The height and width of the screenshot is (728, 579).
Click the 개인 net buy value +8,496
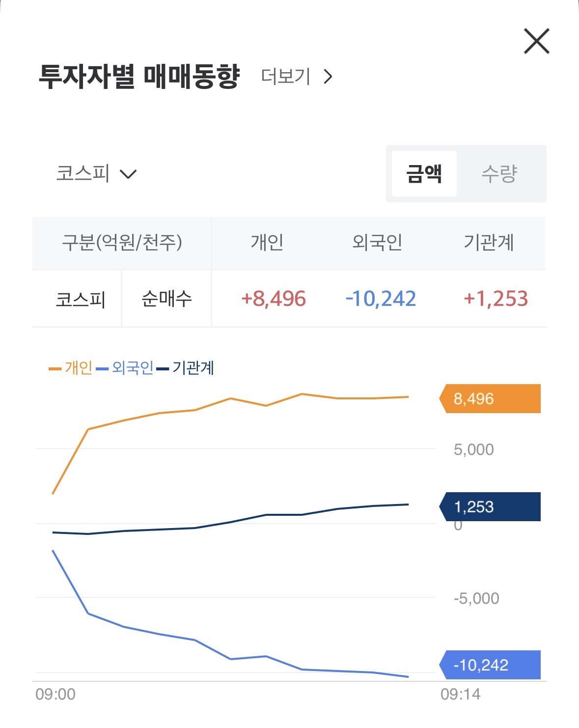pos(274,299)
